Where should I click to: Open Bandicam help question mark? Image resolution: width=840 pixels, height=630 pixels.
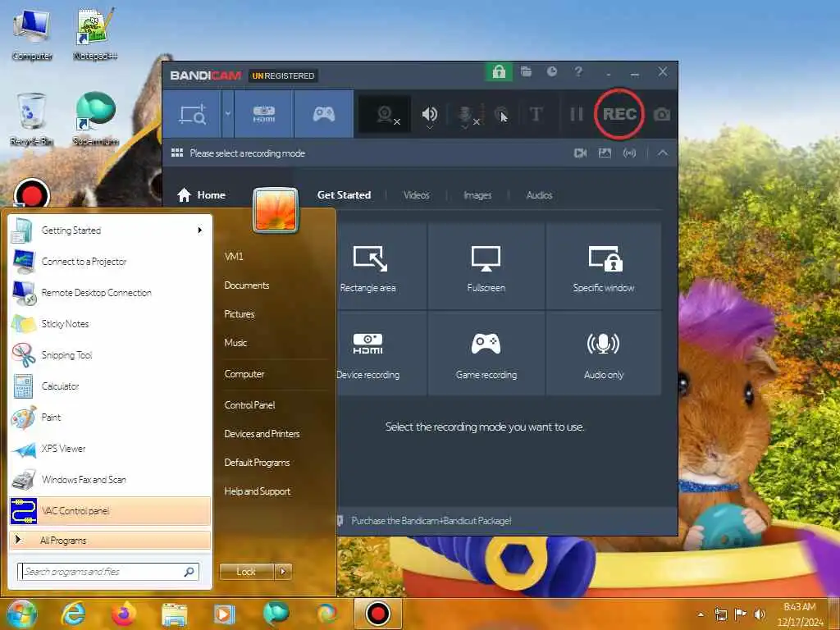pos(578,71)
